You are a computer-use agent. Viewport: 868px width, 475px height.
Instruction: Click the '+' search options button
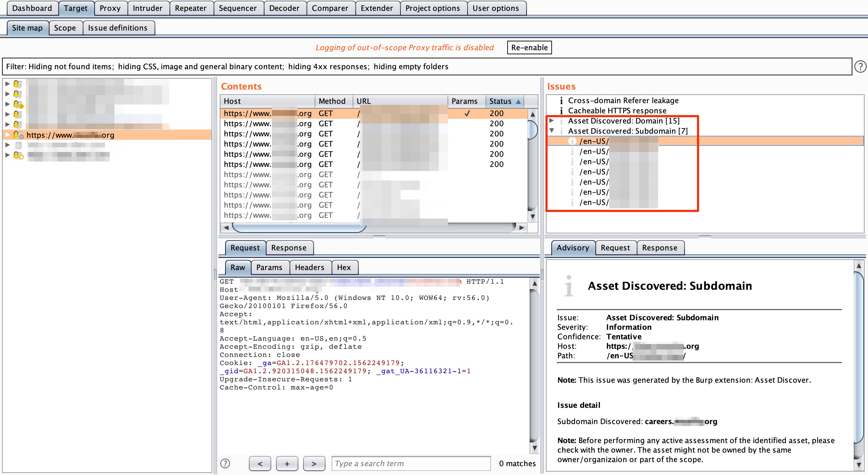click(287, 463)
